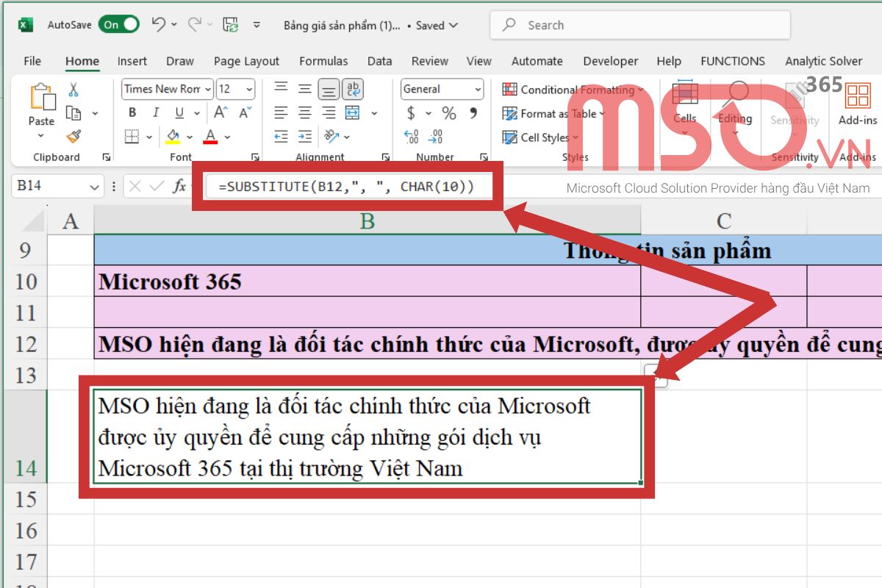Image resolution: width=882 pixels, height=588 pixels.
Task: Click the Cut (scissors) icon
Action: [x=73, y=90]
